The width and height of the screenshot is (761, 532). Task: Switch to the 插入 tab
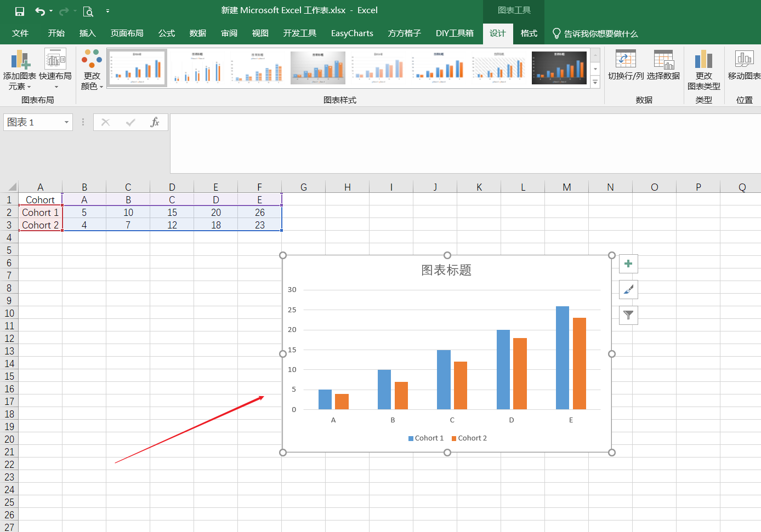[88, 33]
